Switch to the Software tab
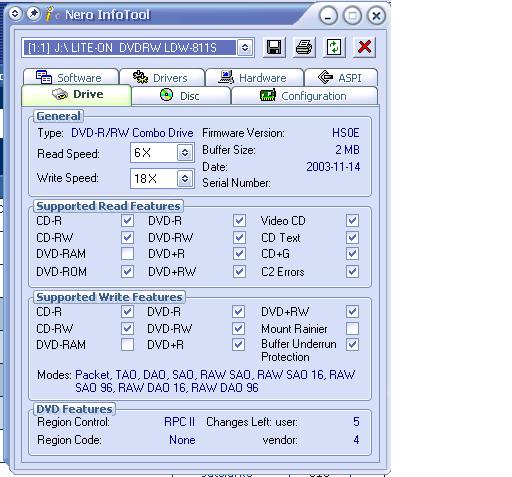 pyautogui.click(x=71, y=77)
